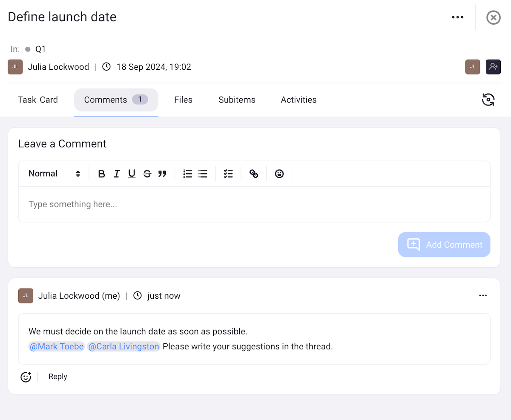This screenshot has width=511, height=420.
Task: Click Reply under the comment
Action: (x=58, y=377)
